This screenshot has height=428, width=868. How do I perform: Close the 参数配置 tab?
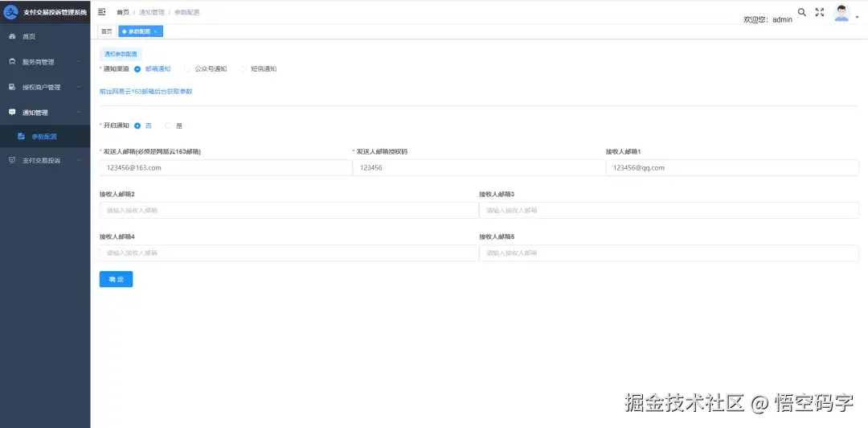[156, 31]
